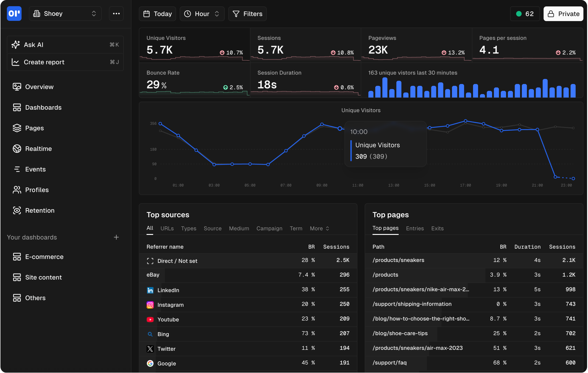Click the live visitors counter badge

[525, 14]
